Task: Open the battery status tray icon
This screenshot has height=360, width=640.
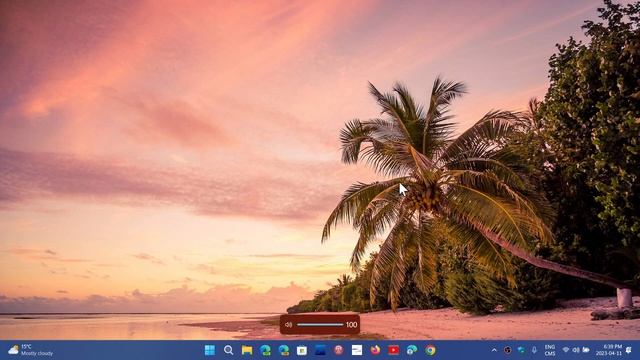Action: click(586, 350)
